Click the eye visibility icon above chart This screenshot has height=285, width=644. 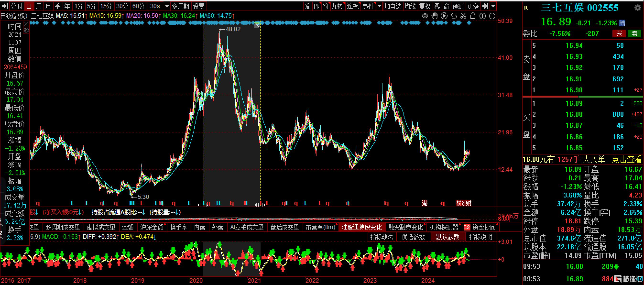click(425, 16)
